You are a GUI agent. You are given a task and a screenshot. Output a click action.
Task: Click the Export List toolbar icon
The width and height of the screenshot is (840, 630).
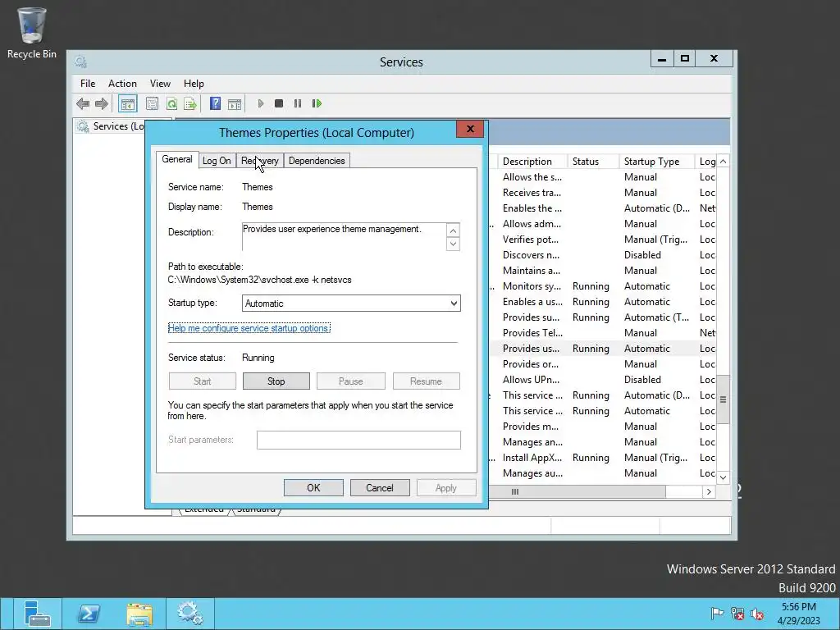(x=190, y=103)
